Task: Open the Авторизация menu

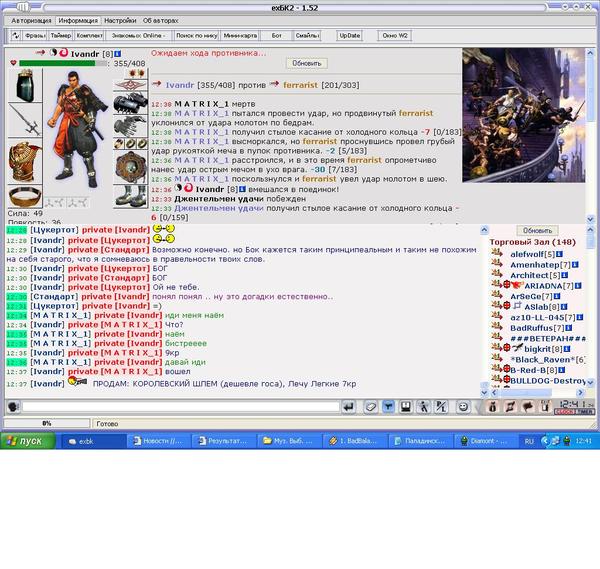Action: (31, 21)
